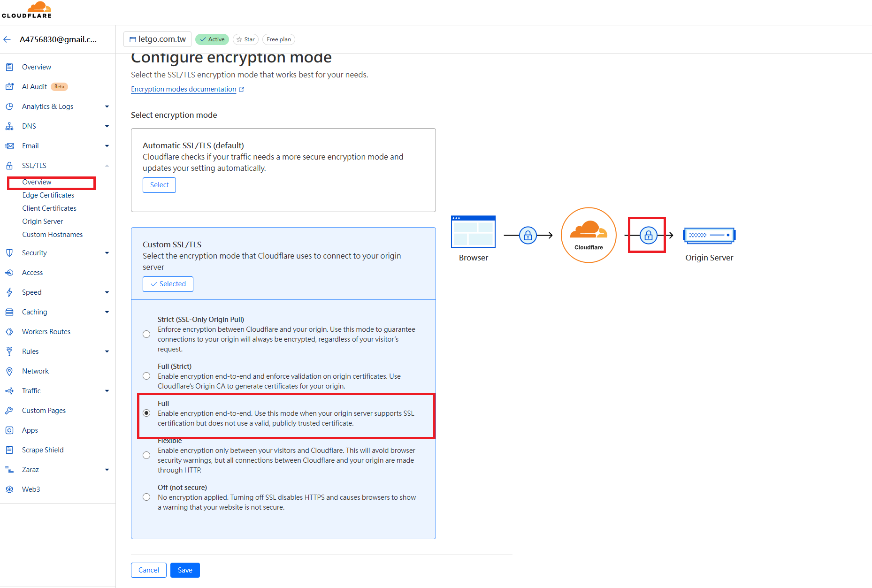Open the Speed section
The image size is (872, 588).
31,292
